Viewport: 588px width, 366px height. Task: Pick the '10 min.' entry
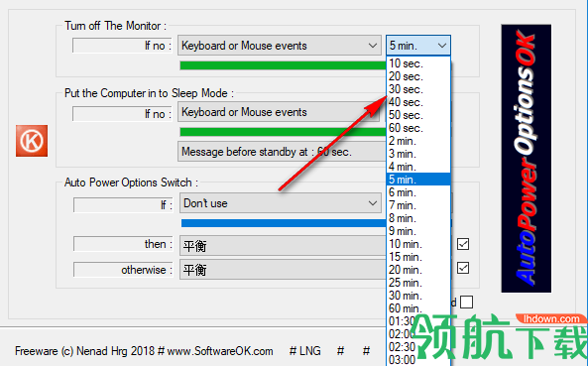click(418, 244)
